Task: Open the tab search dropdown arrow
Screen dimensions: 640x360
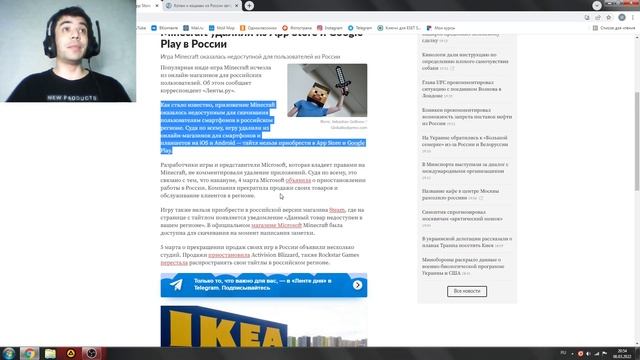Action: pos(597,5)
